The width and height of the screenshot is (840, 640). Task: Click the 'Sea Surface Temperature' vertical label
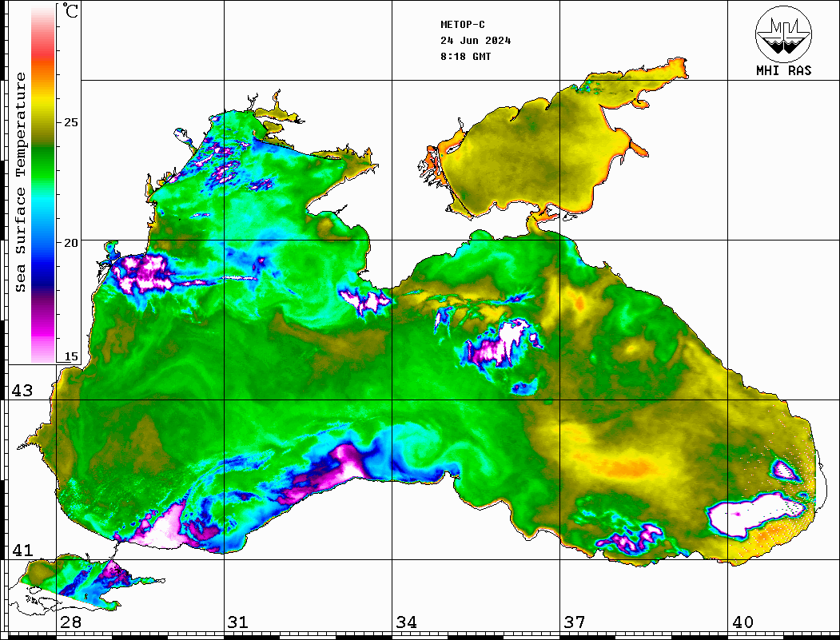tap(20, 182)
